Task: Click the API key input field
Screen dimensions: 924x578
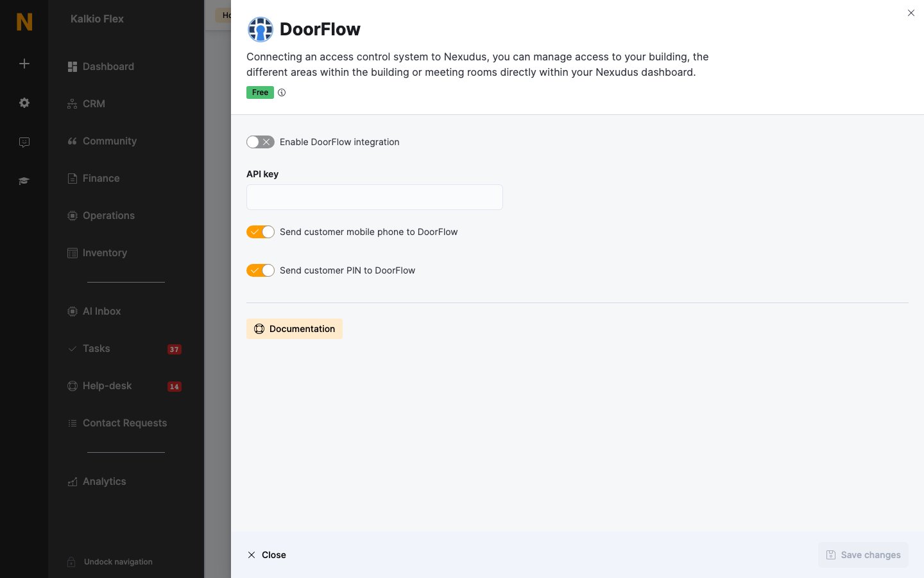Action: (x=375, y=197)
